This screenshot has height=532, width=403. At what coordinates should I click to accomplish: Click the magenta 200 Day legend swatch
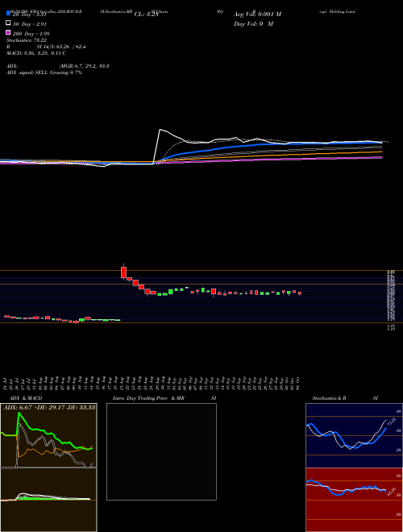(x=8, y=32)
